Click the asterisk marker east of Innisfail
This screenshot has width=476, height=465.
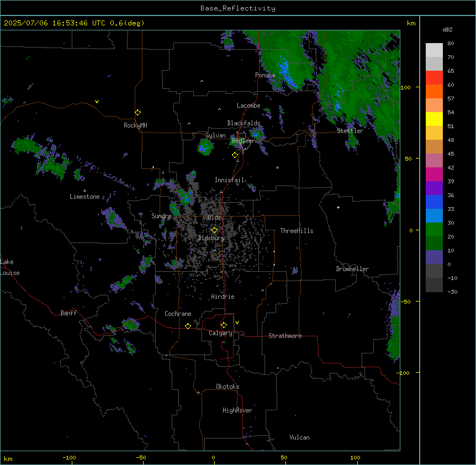pos(277,167)
